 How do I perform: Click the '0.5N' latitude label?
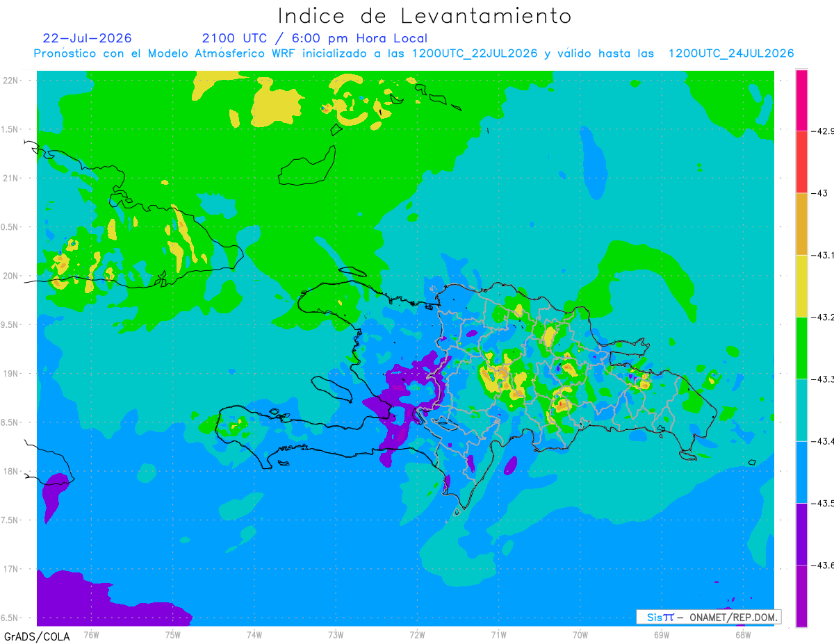[10, 227]
